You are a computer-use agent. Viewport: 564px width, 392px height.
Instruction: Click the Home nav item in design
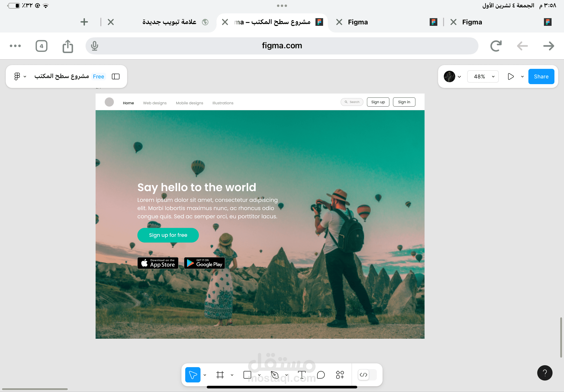click(x=128, y=103)
